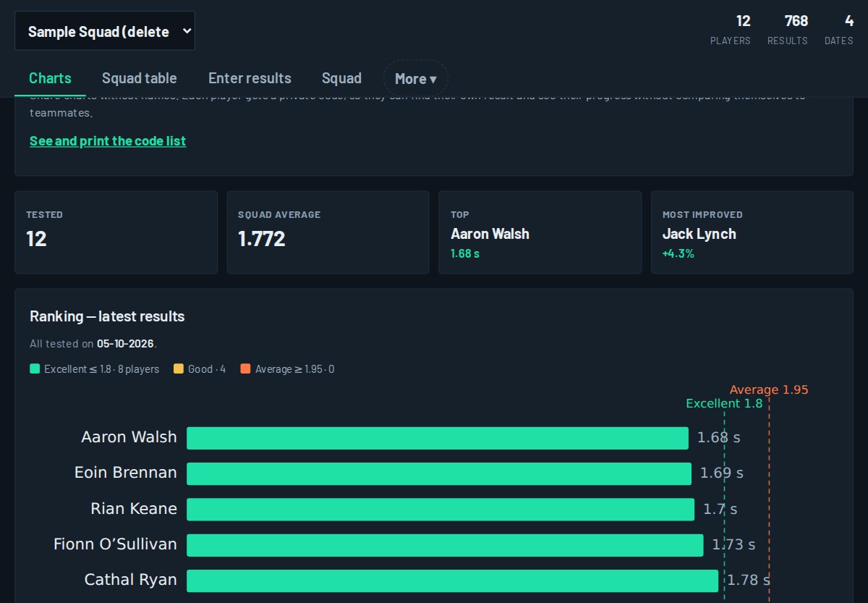Viewport: 868px width, 603px height.
Task: Click Fionn O'Sullivan's ranking bar
Action: pyautogui.click(x=445, y=544)
